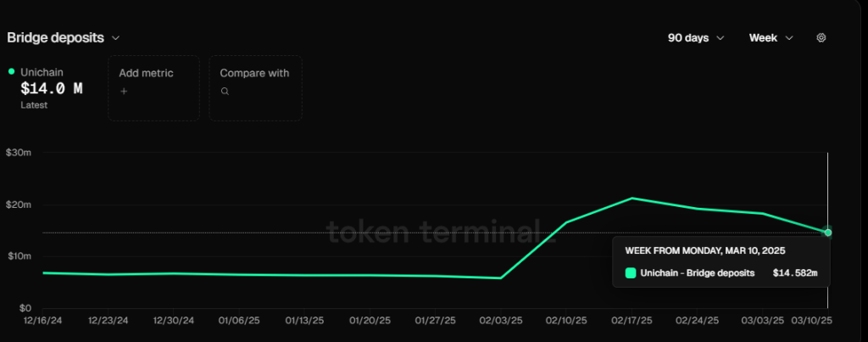This screenshot has height=342, width=868.
Task: Click the line's low point at 02/03/25
Action: click(500, 278)
